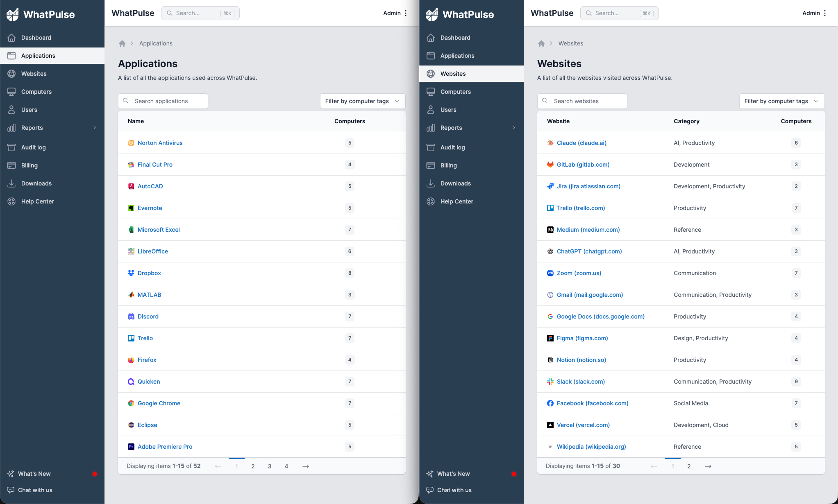This screenshot has width=838, height=504.
Task: Open the Google Chrome application link
Action: (159, 403)
